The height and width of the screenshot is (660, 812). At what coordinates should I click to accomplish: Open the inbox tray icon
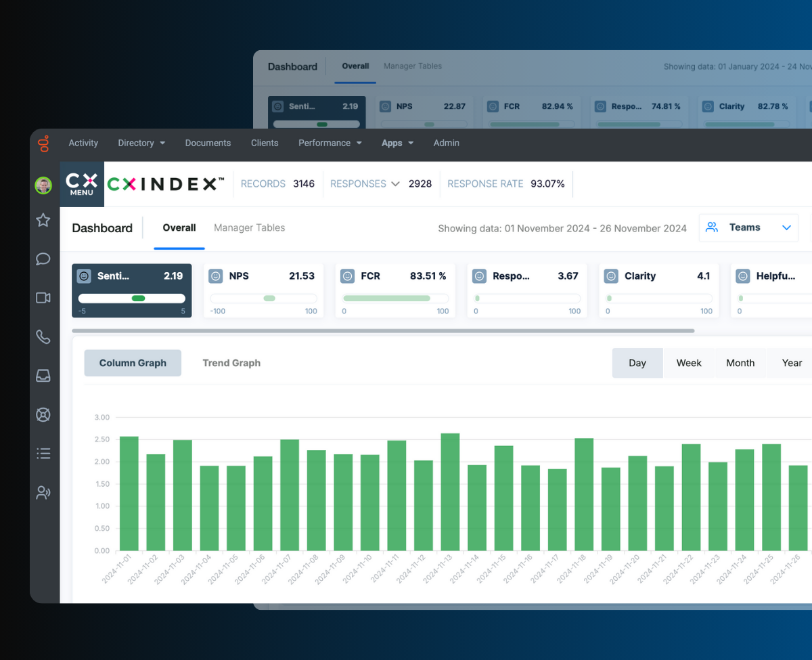point(43,376)
